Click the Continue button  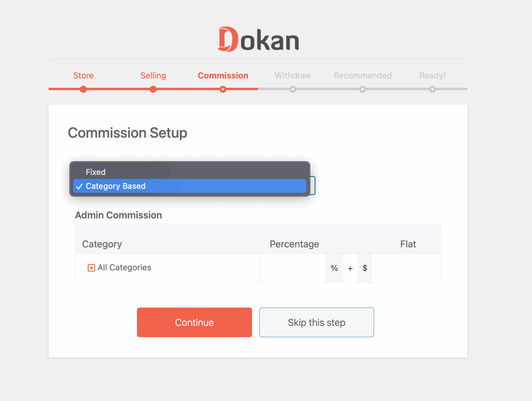(x=194, y=322)
